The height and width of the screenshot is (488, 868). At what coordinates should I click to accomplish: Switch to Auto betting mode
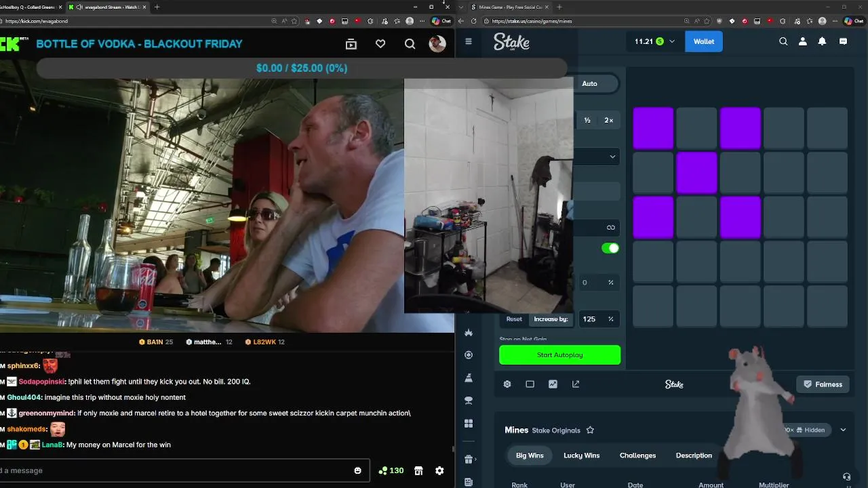[589, 83]
